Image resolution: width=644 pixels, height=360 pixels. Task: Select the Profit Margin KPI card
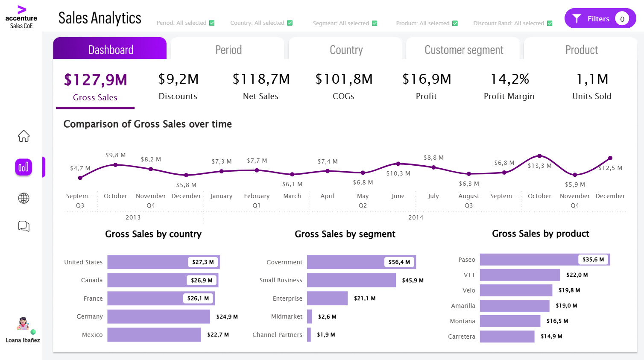pyautogui.click(x=509, y=87)
